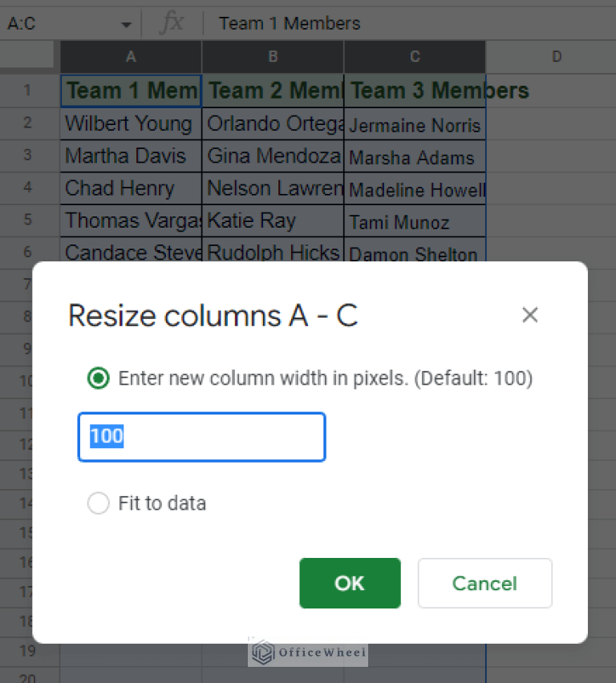
Task: Select column header C
Action: click(x=414, y=57)
